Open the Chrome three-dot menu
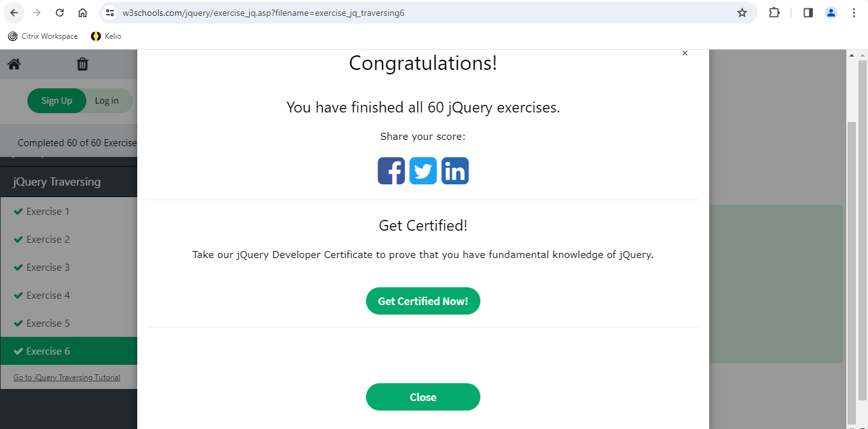 coord(854,13)
